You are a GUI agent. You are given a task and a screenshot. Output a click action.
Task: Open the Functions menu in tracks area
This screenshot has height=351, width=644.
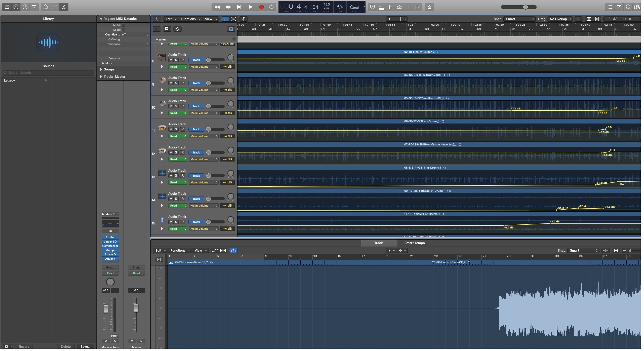tap(190, 19)
